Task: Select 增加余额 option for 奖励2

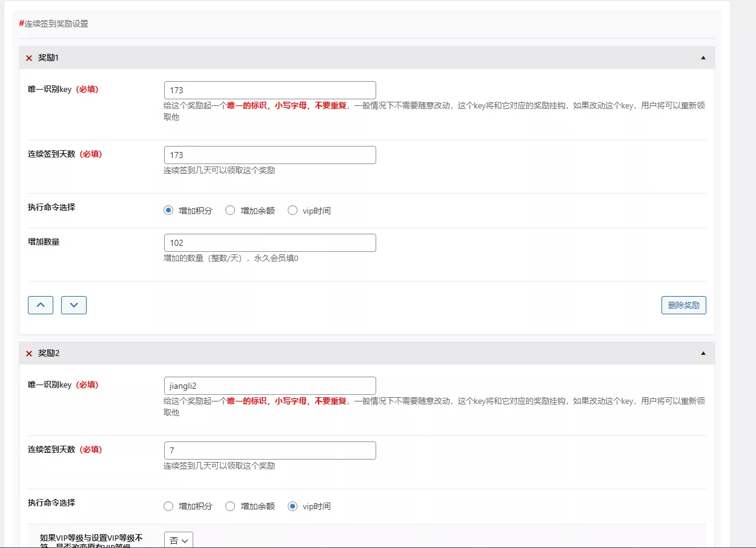Action: [230, 506]
